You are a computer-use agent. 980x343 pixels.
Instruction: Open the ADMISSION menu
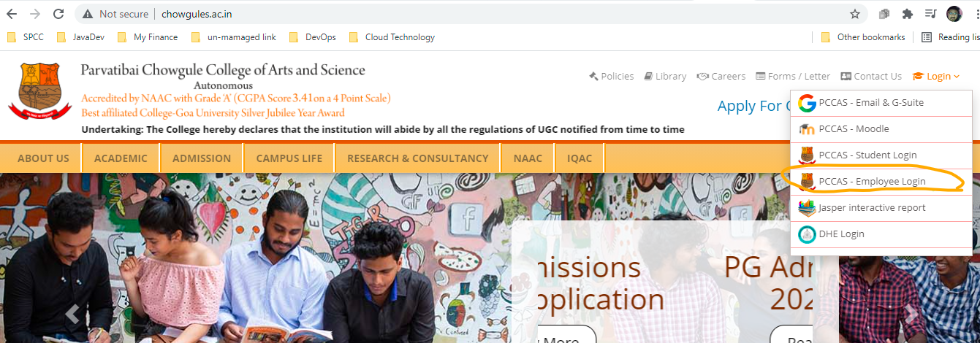pos(202,158)
